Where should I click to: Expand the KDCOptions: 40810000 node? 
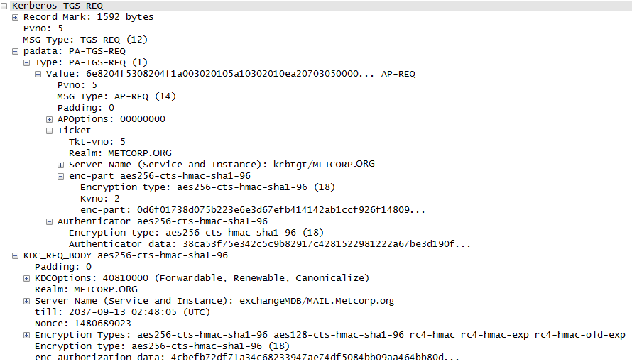pyautogui.click(x=27, y=278)
